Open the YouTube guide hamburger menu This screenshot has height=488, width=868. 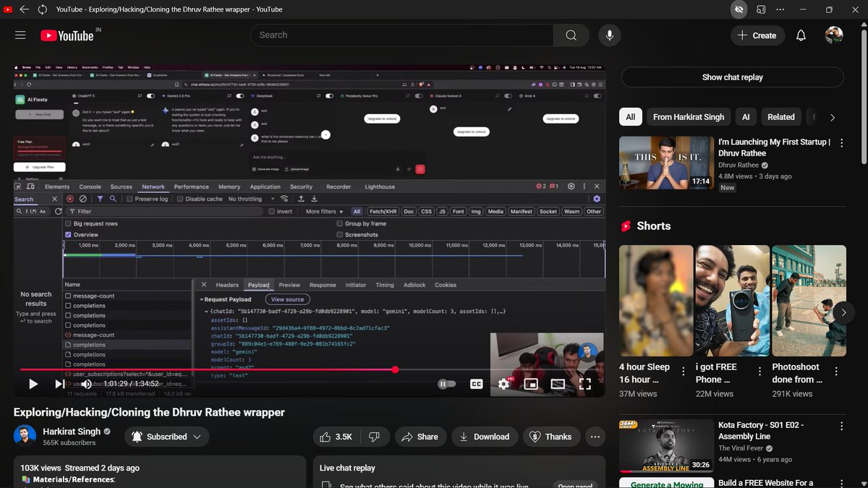click(20, 35)
